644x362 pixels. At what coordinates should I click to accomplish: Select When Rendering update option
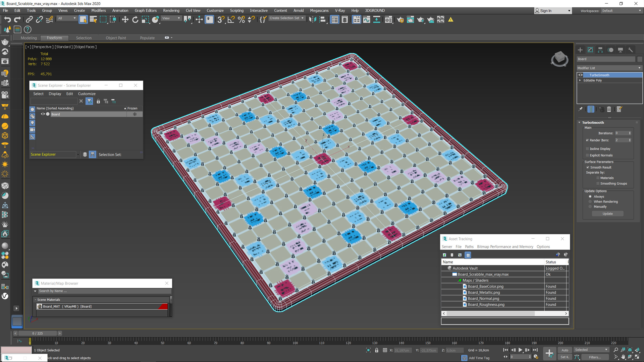(x=590, y=201)
